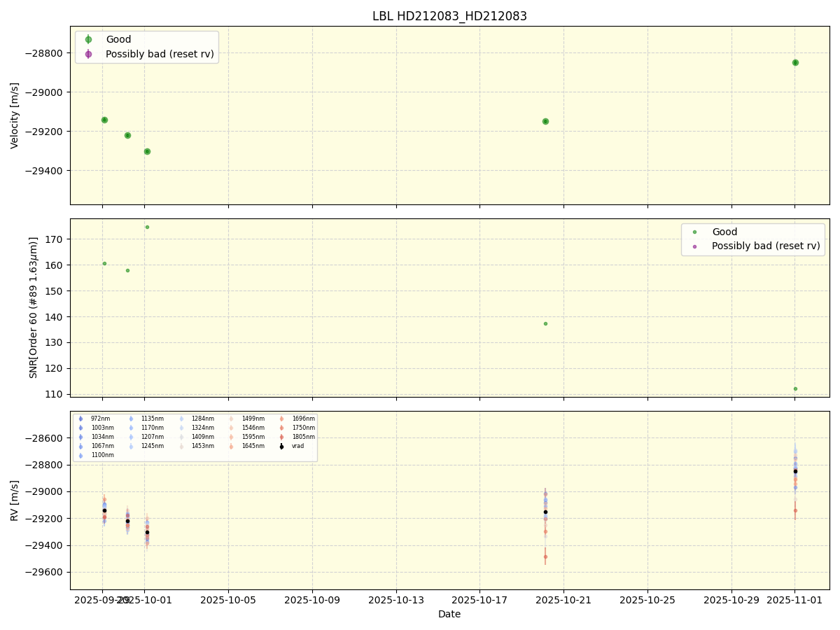Click the 1067nm legend text

[101, 446]
